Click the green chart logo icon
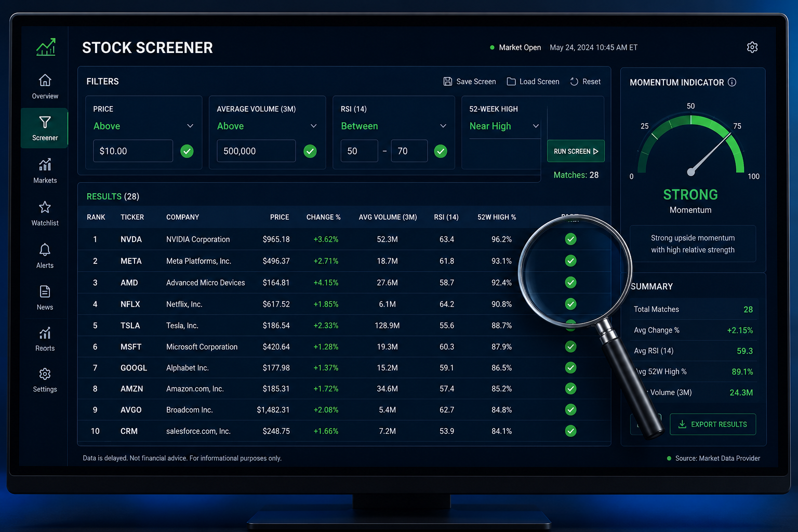Image resolution: width=798 pixels, height=532 pixels. click(46, 47)
